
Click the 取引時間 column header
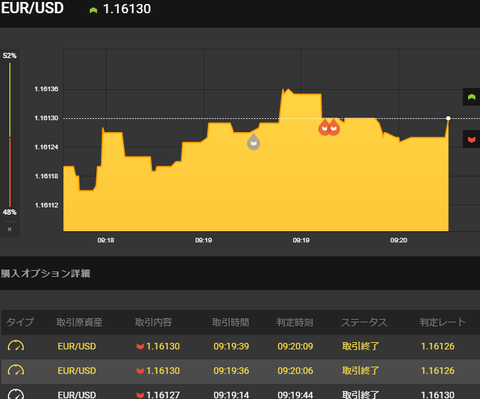(231, 322)
